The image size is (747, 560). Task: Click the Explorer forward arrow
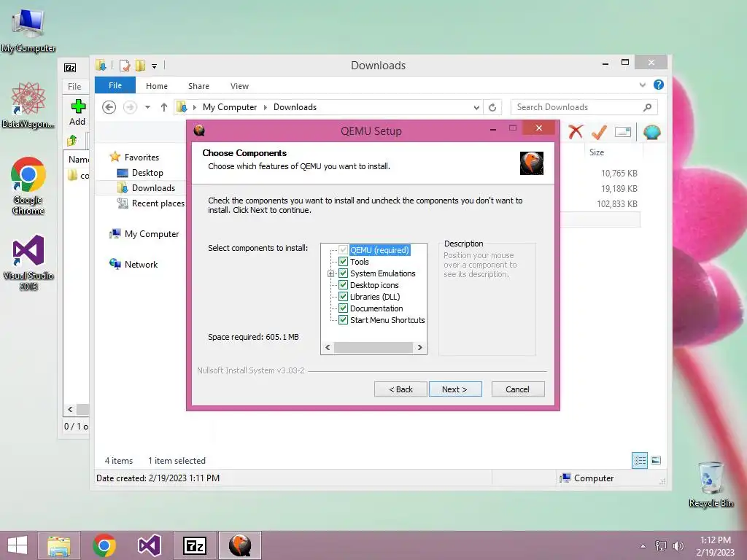(130, 107)
